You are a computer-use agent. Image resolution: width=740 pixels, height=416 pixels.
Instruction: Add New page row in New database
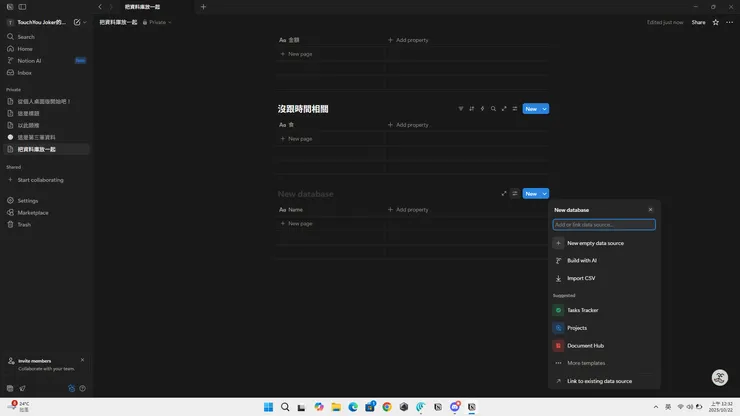click(296, 223)
